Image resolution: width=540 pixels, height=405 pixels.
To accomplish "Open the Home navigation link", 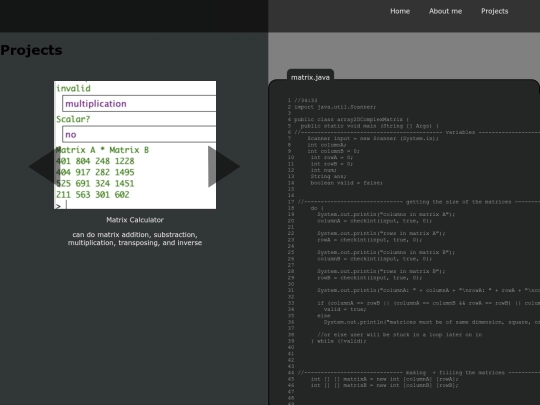I will point(400,11).
